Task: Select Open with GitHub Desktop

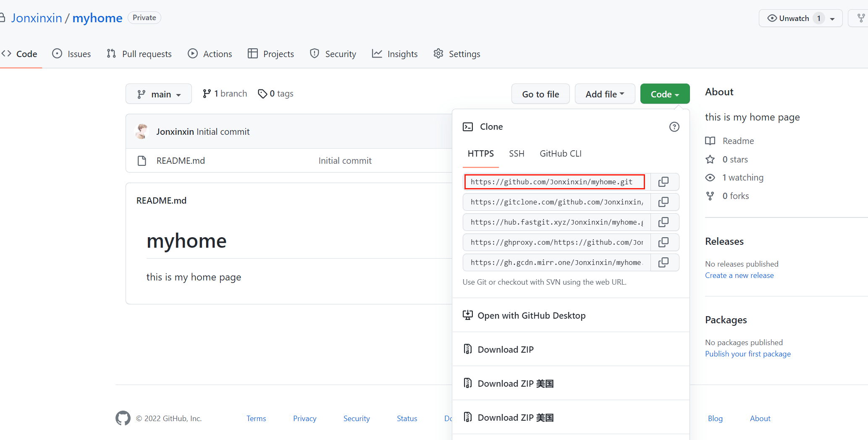Action: (531, 315)
